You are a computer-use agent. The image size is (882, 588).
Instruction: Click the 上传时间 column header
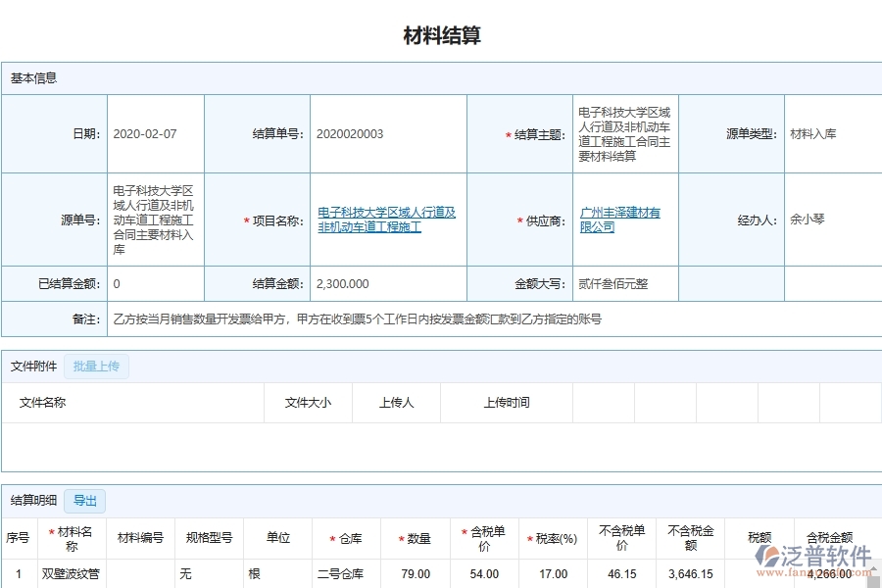pyautogui.click(x=509, y=402)
